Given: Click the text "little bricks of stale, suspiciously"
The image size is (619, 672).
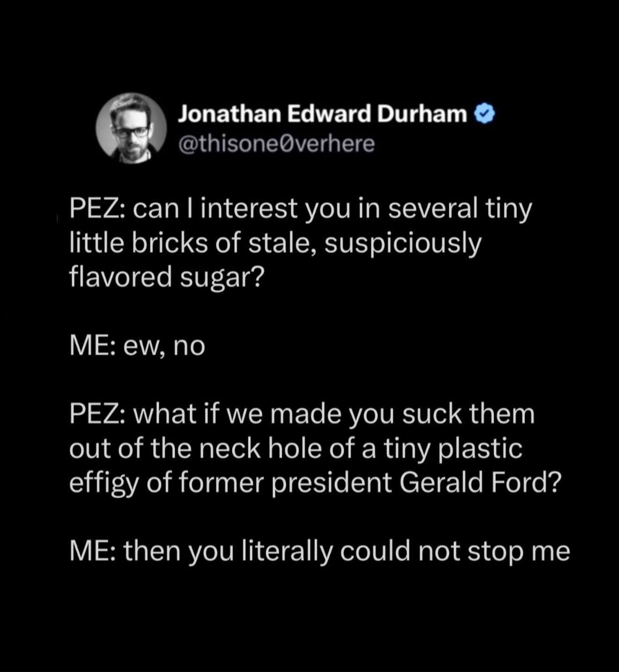Looking at the screenshot, I should pos(275,243).
